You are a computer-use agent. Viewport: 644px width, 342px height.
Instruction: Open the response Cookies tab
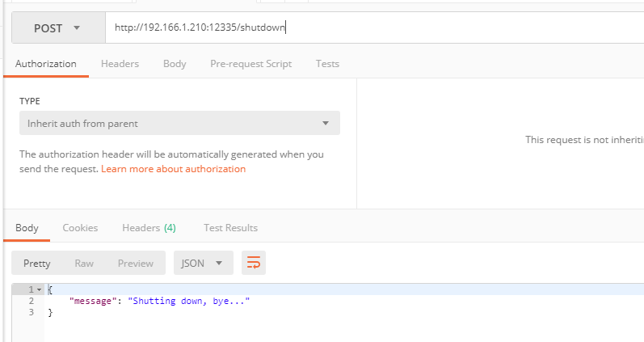tap(80, 228)
